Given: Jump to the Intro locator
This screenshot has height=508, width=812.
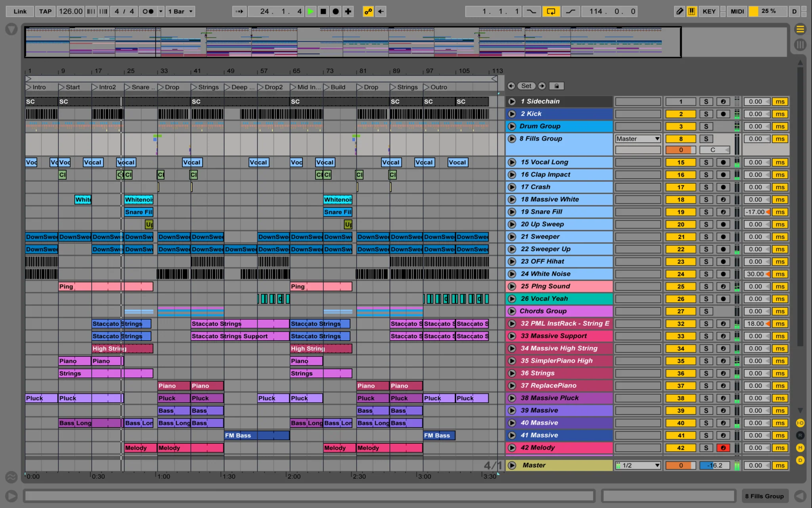Looking at the screenshot, I should [x=36, y=87].
